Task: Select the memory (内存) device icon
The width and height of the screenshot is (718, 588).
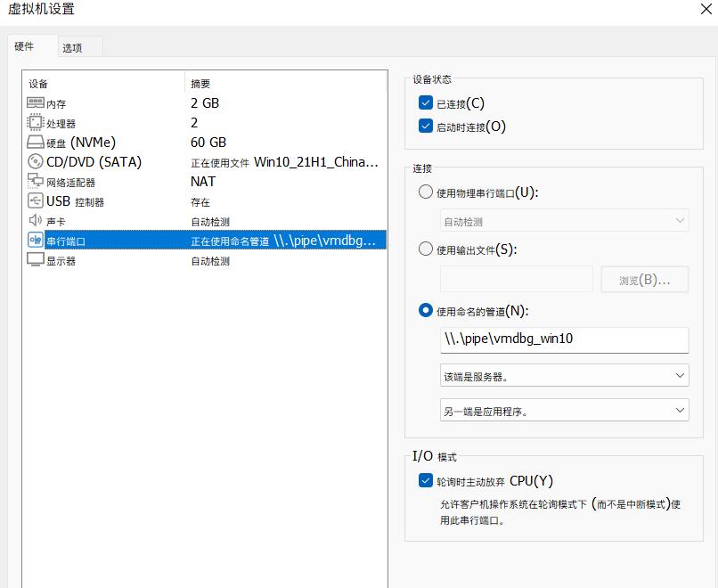Action: pyautogui.click(x=36, y=102)
